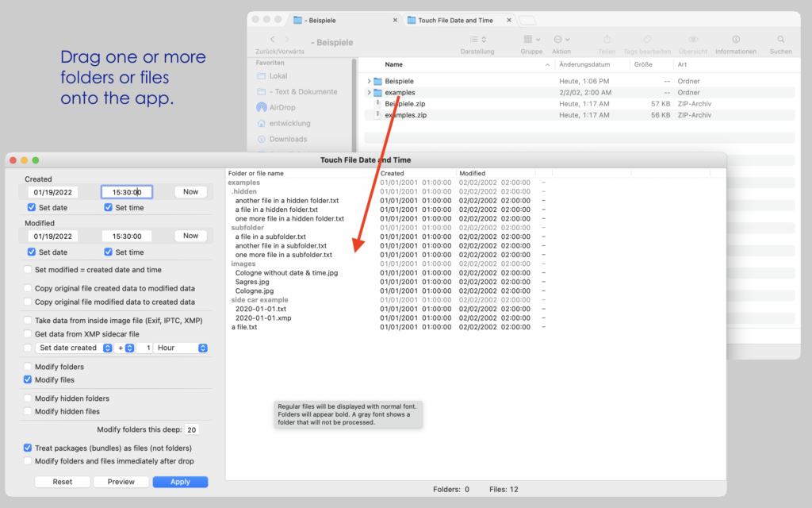Close the '- Beispiele' Finder tab
This screenshot has height=508, width=812.
click(x=395, y=20)
